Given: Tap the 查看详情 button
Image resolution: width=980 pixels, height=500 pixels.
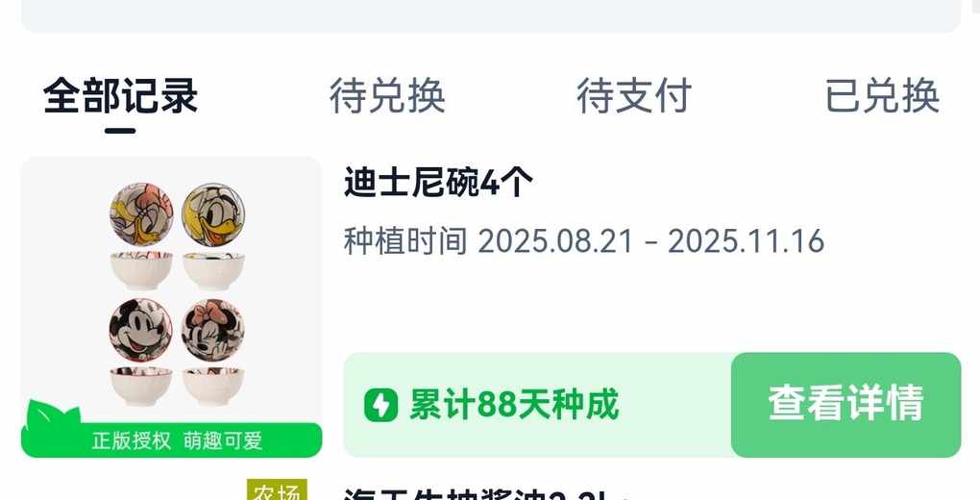Looking at the screenshot, I should (x=845, y=404).
